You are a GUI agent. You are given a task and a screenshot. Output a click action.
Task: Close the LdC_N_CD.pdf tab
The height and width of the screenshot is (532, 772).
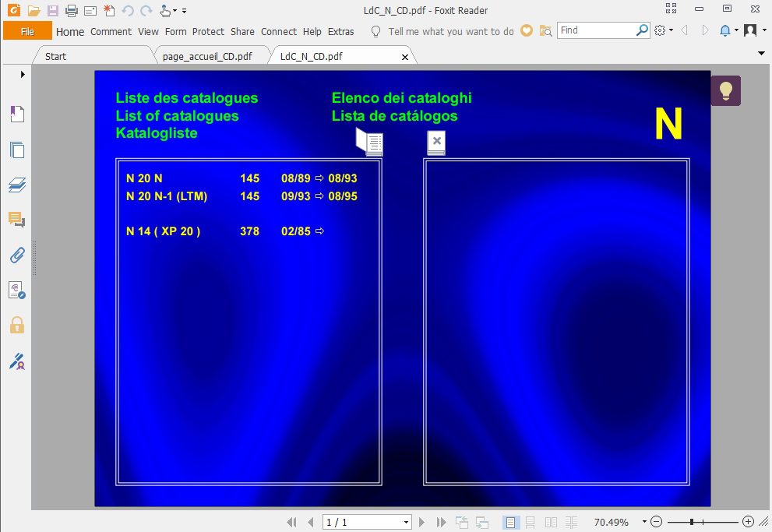pos(405,57)
